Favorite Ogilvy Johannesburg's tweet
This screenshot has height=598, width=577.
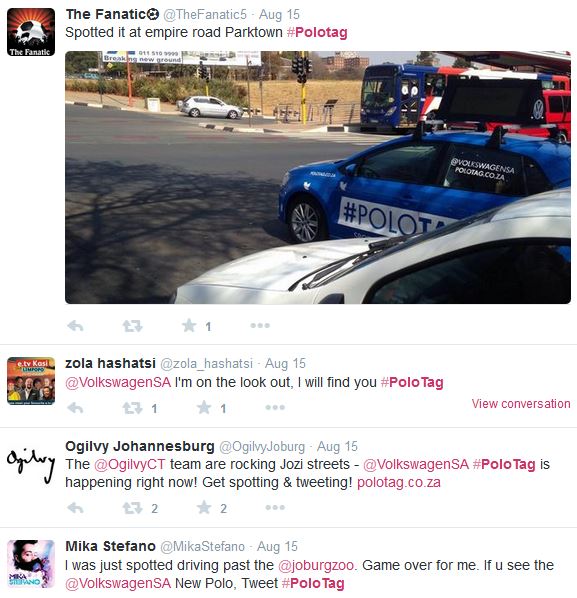tap(204, 508)
